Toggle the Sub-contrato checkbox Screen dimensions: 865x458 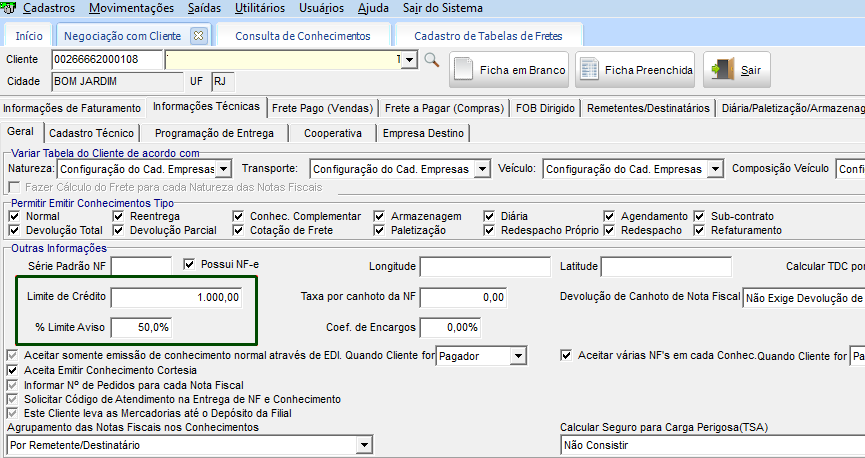(699, 216)
